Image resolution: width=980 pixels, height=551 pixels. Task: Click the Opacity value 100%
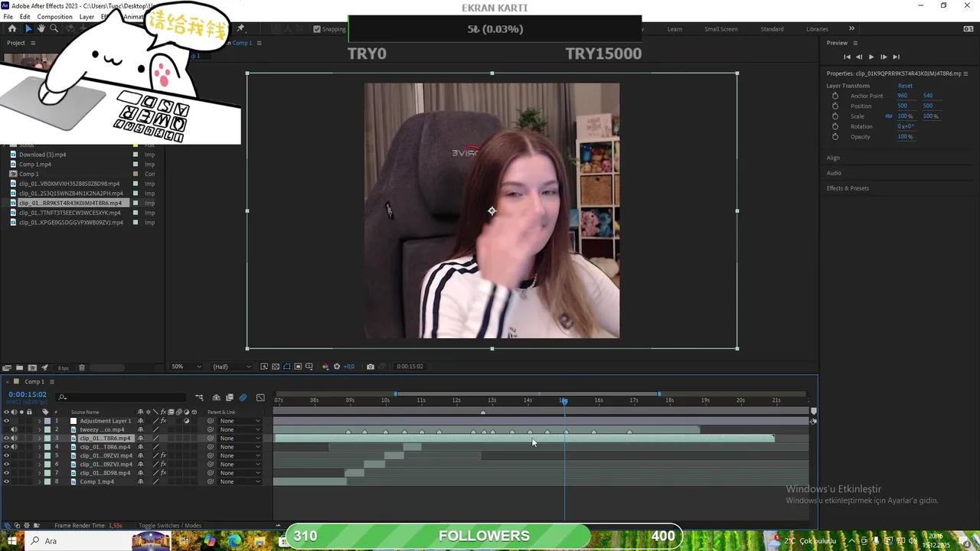click(905, 136)
